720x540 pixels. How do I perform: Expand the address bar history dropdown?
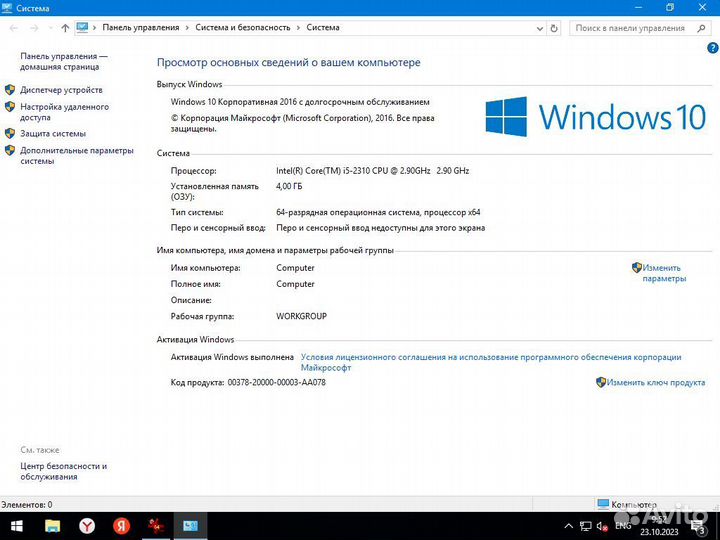coord(540,28)
